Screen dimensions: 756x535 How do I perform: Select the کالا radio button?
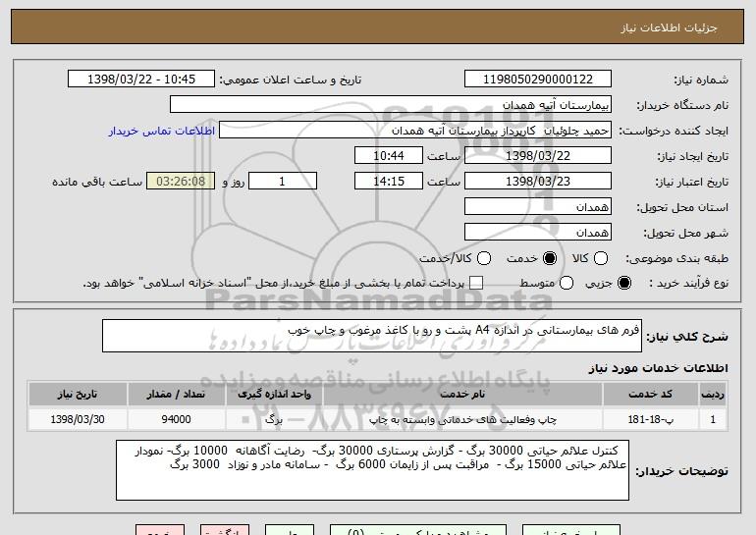point(600,258)
